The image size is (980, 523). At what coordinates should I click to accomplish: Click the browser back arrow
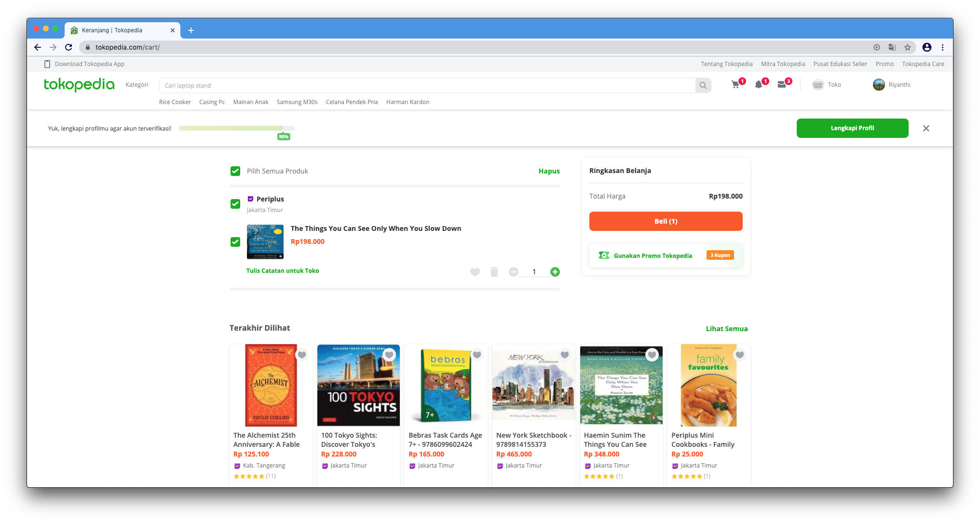(x=38, y=47)
